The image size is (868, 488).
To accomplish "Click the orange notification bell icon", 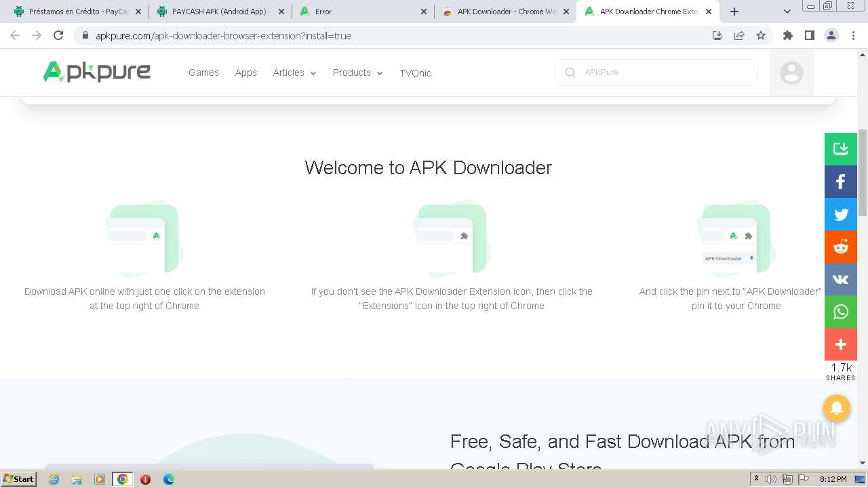I will (837, 408).
